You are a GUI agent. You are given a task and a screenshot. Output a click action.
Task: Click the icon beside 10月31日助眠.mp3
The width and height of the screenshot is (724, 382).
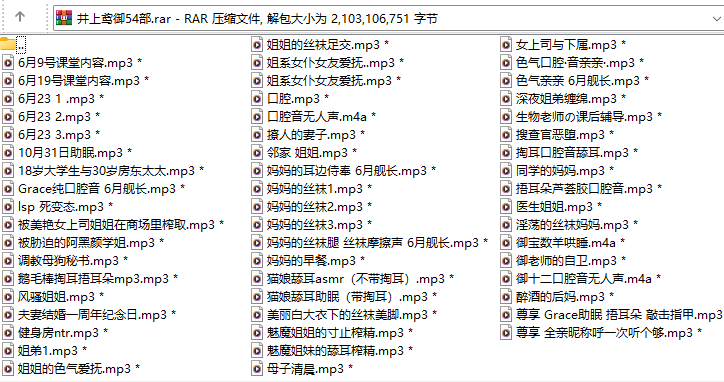[8, 152]
